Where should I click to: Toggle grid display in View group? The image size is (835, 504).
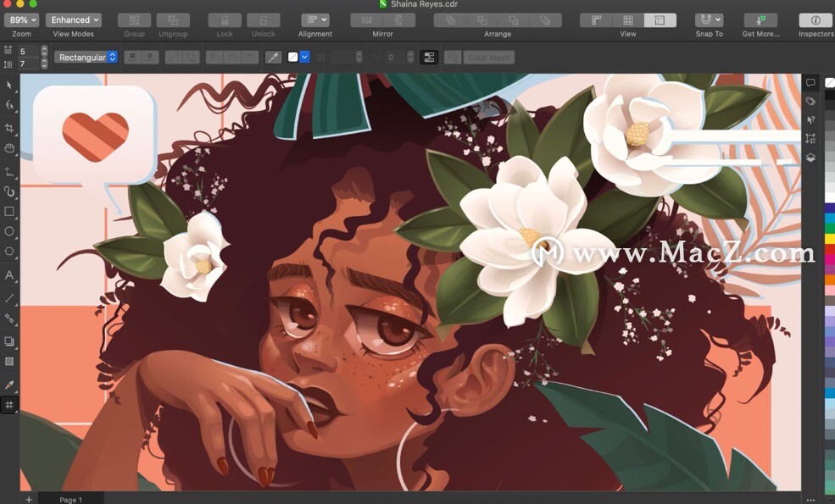click(x=628, y=20)
